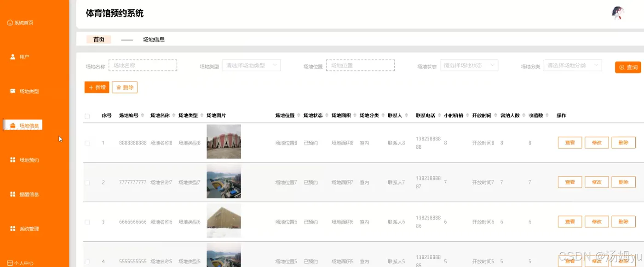Image resolution: width=644 pixels, height=267 pixels.
Task: Sort by 场地状态 column arrows
Action: pyautogui.click(x=327, y=116)
